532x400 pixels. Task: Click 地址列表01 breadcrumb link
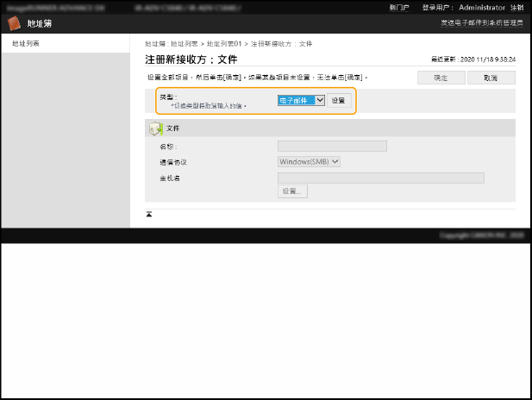tap(222, 42)
